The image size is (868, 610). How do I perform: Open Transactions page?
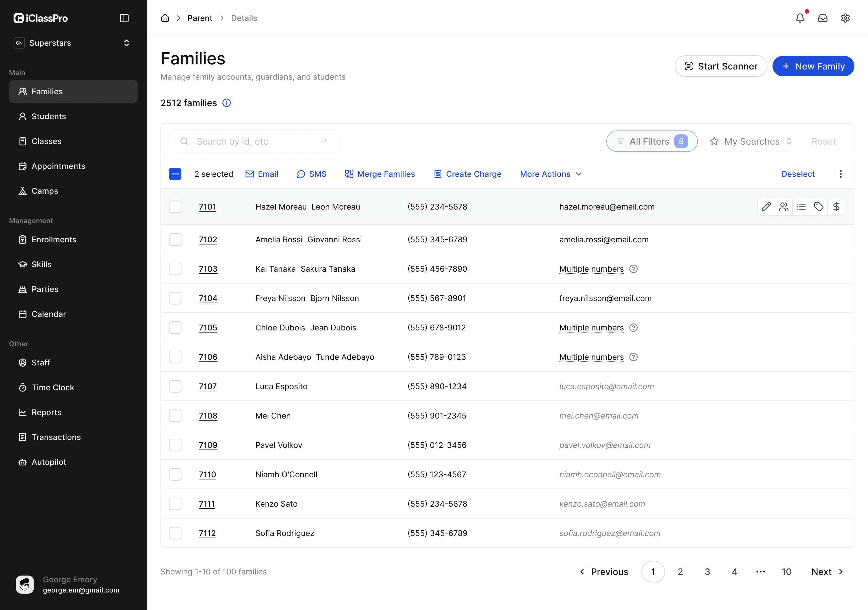(73, 437)
